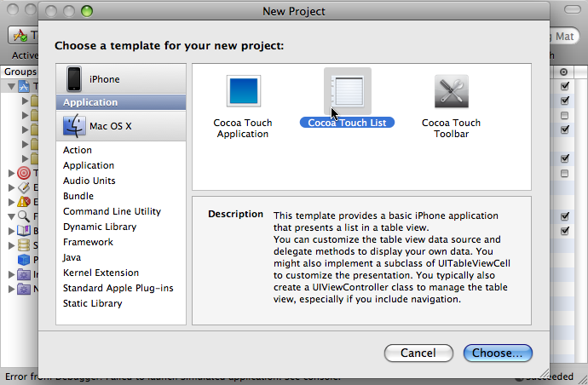Click the Cancel button
588x385 pixels.
coord(418,353)
